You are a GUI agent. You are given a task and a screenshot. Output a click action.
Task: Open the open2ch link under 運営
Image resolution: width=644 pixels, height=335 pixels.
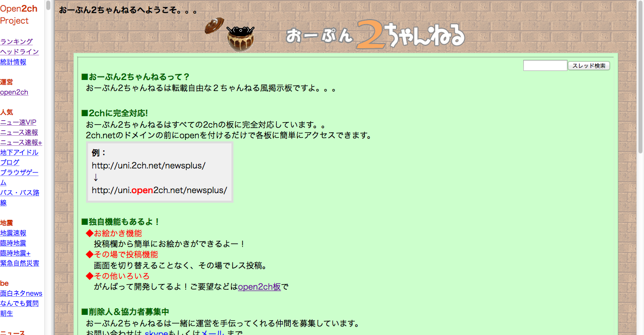coord(14,92)
